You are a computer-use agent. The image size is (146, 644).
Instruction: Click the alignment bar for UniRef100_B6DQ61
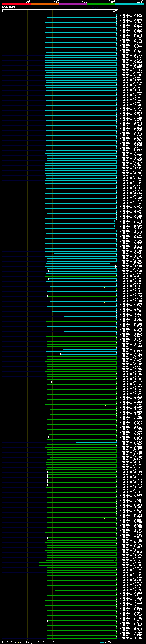click(85, 254)
